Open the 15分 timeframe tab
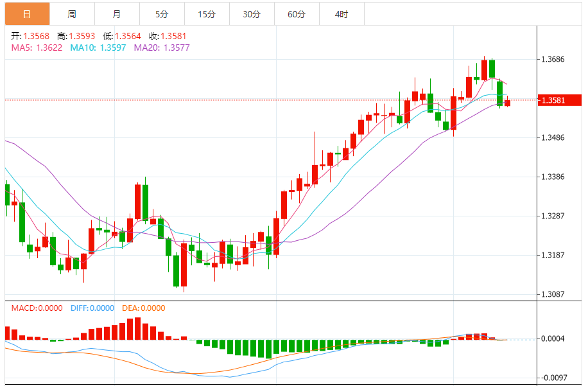This screenshot has width=588, height=386. [x=207, y=14]
